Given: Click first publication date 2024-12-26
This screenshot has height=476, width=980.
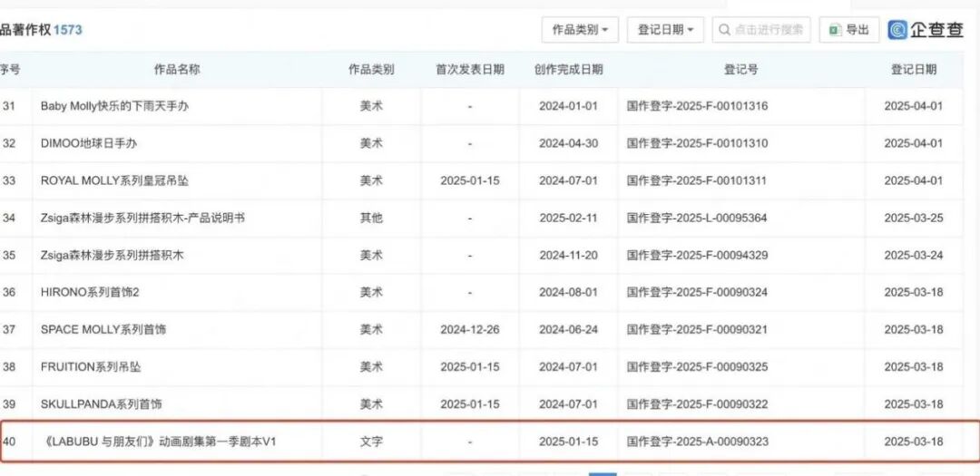Looking at the screenshot, I should tap(470, 329).
